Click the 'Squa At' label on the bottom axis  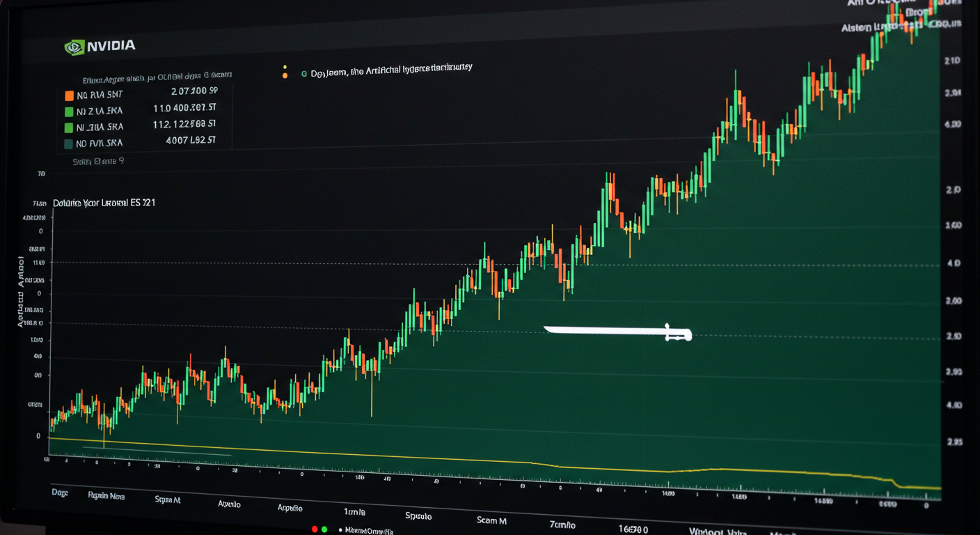(x=168, y=499)
